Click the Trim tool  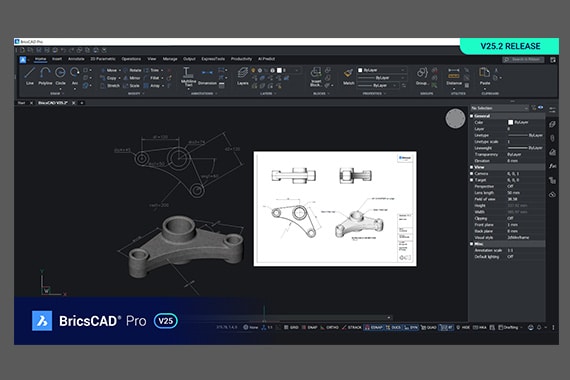coord(152,70)
